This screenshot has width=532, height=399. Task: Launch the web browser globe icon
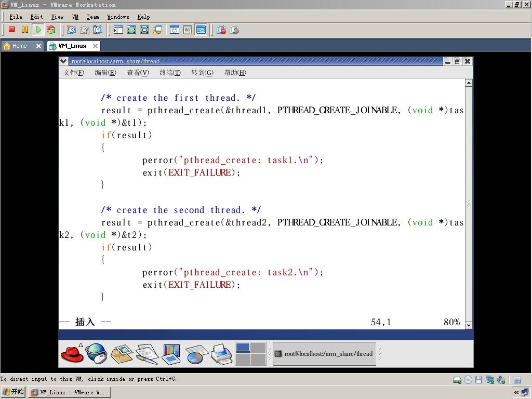(96, 353)
